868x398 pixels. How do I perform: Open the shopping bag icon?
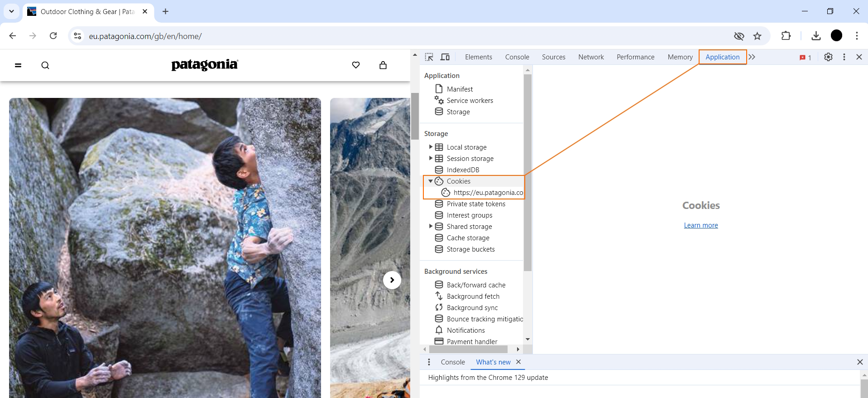point(383,65)
